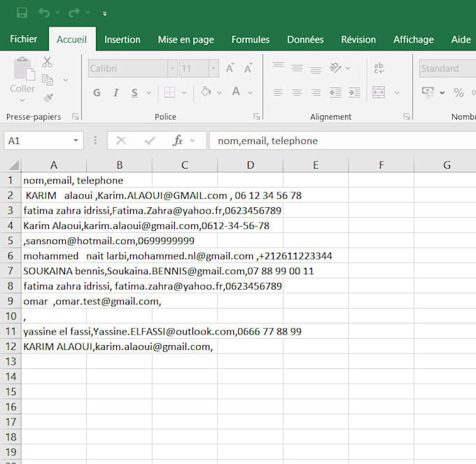Click the Fill color bucket icon
Viewport: 476px width, 464px height.
[x=206, y=92]
